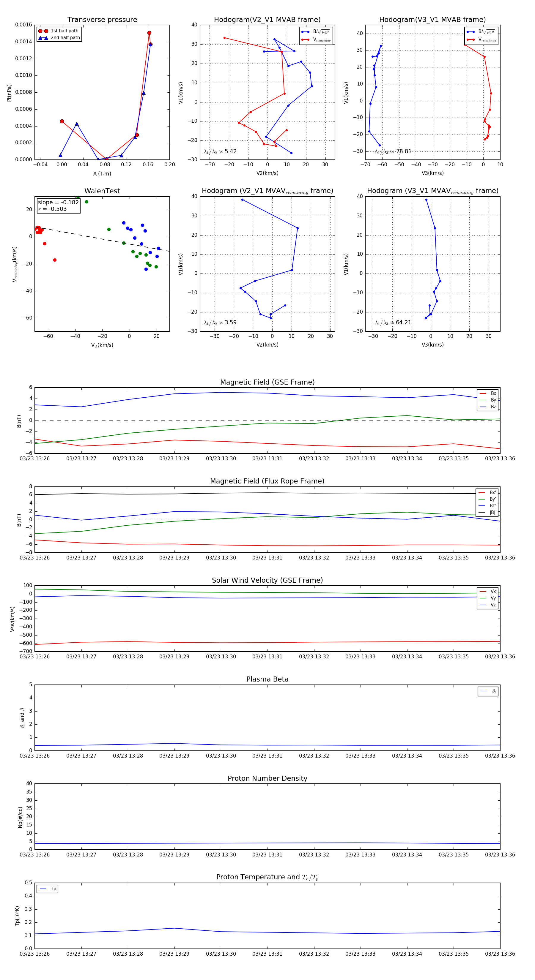The height and width of the screenshot is (980, 535).
Task: Click the 'Solar Wind Velocity (GSE Frame)' title
Action: 267,580
